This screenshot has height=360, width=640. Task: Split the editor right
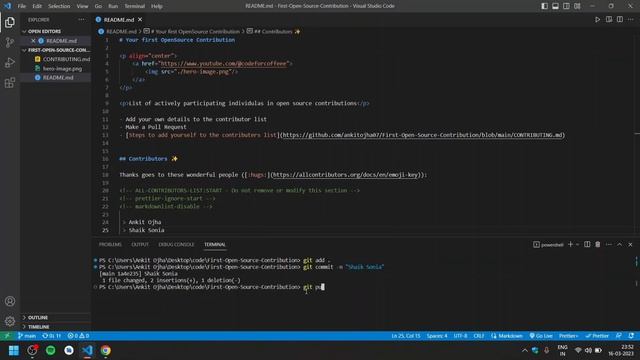(620, 20)
